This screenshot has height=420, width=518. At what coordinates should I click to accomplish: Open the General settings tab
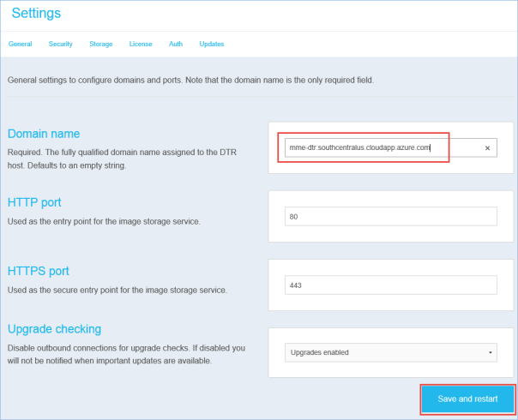pos(20,43)
